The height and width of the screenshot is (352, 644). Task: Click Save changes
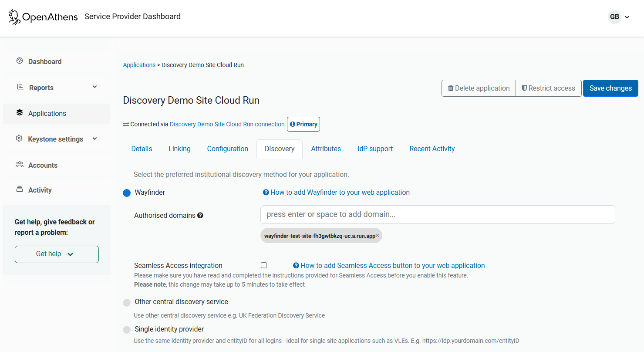[610, 88]
